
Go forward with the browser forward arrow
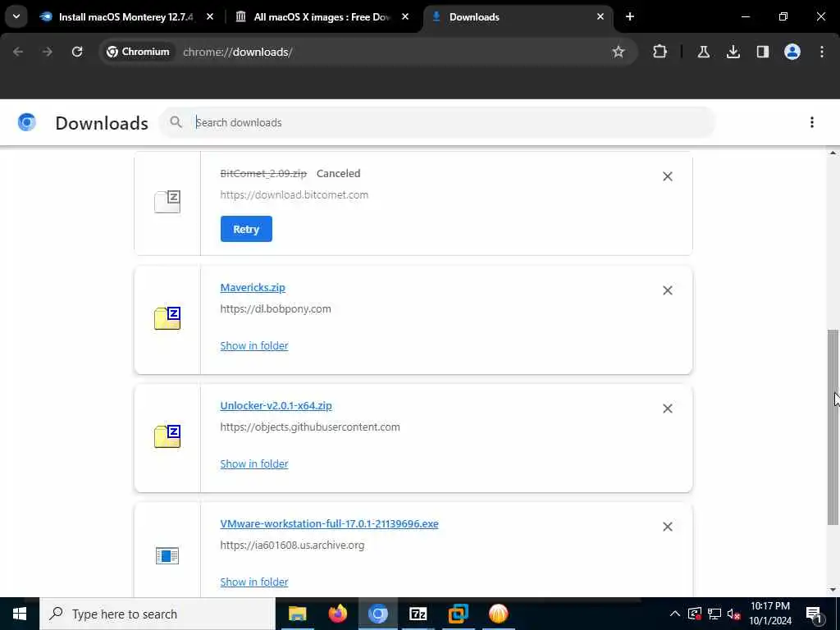pyautogui.click(x=48, y=52)
